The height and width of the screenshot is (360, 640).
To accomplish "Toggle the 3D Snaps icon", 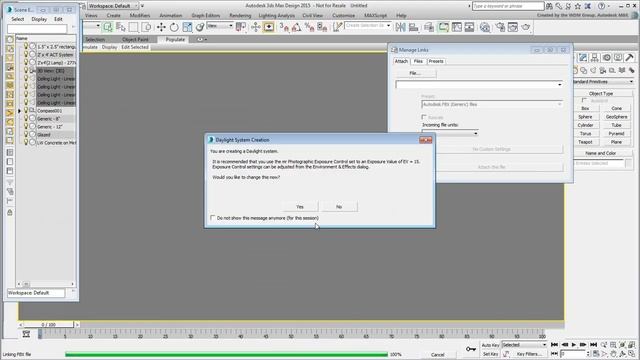I will [284, 27].
